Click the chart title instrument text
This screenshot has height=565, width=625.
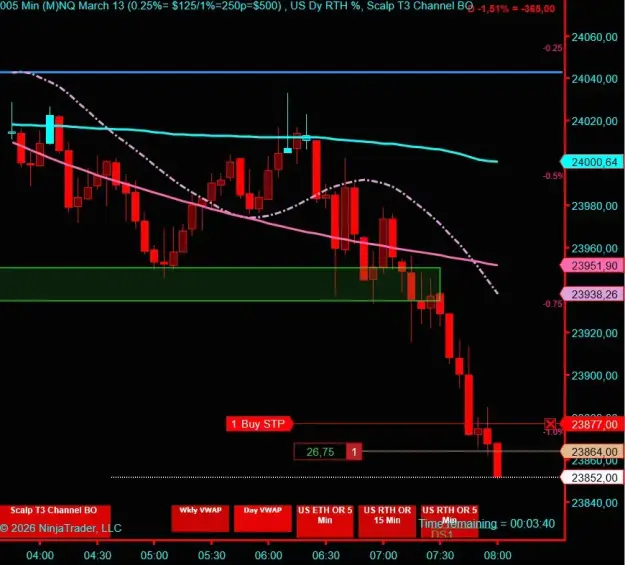[x=237, y=6]
